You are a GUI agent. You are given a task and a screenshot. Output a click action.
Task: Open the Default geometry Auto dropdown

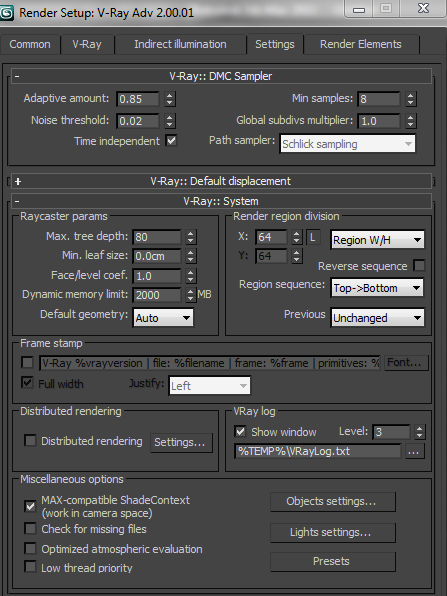[163, 318]
